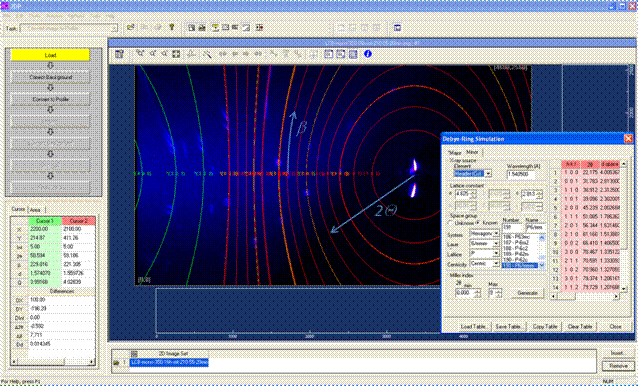Click the reflection table horizontal scrollbar right arrow
Image resolution: width=638 pixels, height=386 pixels.
pos(616,297)
